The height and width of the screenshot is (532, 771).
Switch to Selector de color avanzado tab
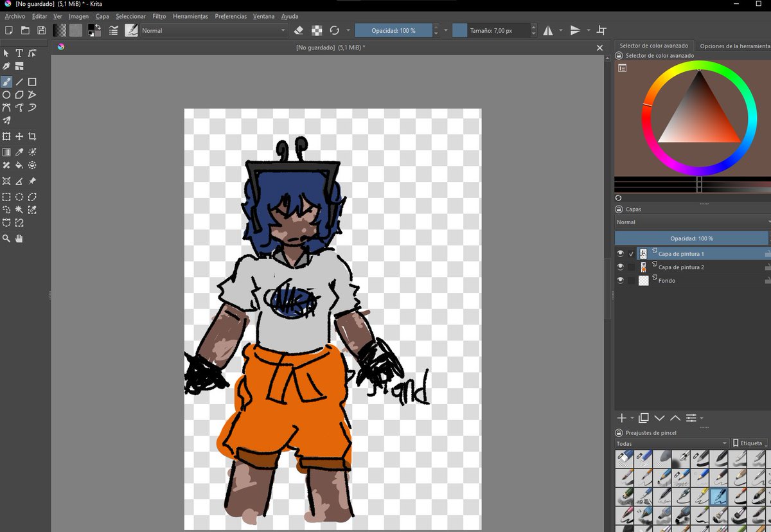click(653, 46)
